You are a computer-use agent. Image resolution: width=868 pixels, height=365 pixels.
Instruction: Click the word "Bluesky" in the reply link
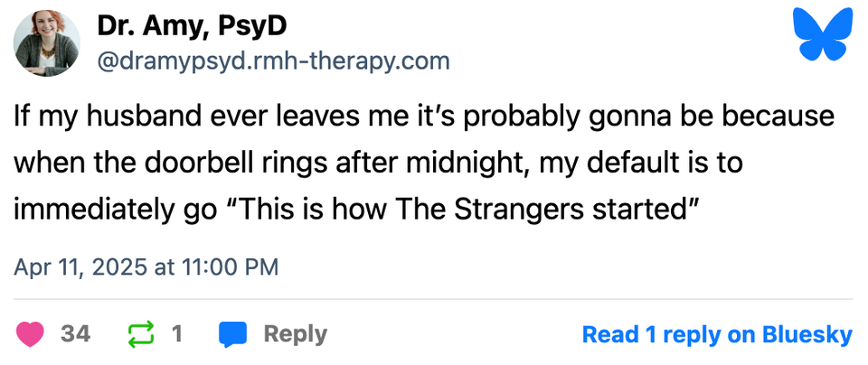click(x=807, y=334)
